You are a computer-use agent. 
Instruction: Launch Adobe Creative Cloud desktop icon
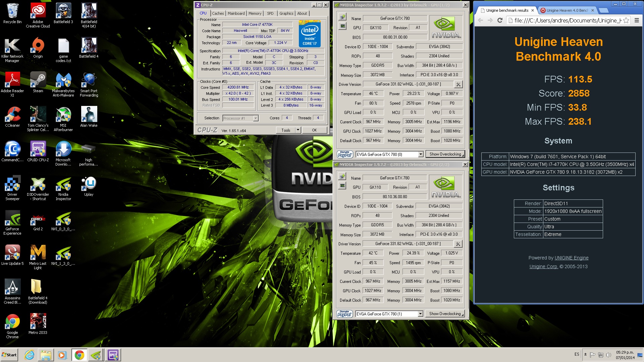click(x=38, y=15)
